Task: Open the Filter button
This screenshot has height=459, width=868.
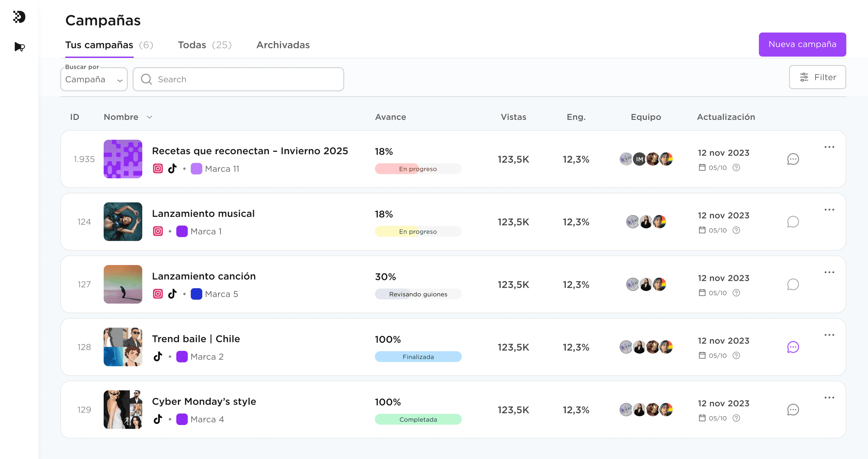Action: pyautogui.click(x=817, y=77)
